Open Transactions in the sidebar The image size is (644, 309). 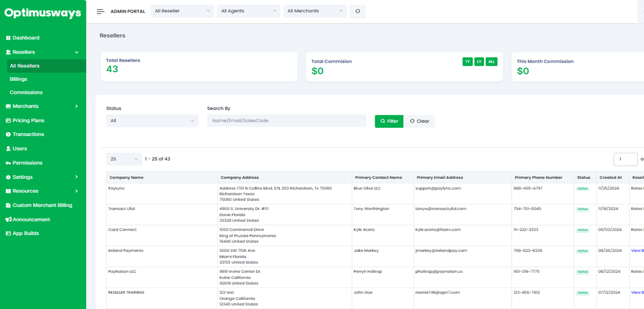(x=28, y=134)
